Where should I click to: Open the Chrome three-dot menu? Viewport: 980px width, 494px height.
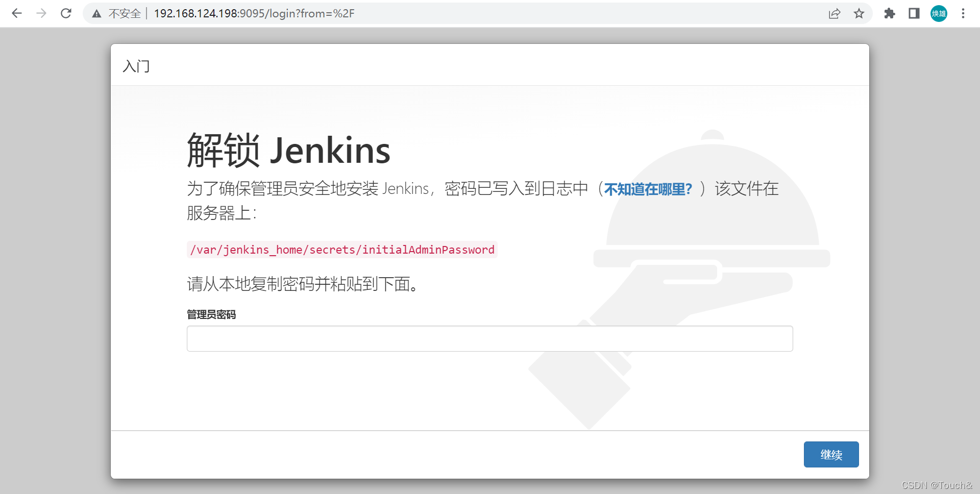(963, 13)
